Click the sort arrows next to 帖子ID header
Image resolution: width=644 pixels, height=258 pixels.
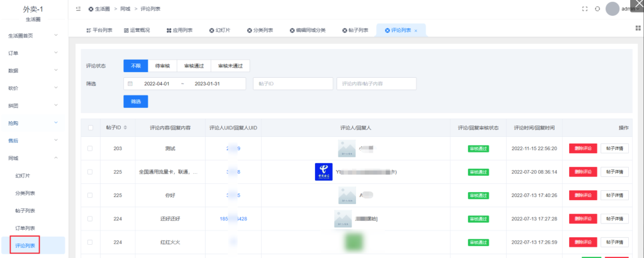(126, 127)
